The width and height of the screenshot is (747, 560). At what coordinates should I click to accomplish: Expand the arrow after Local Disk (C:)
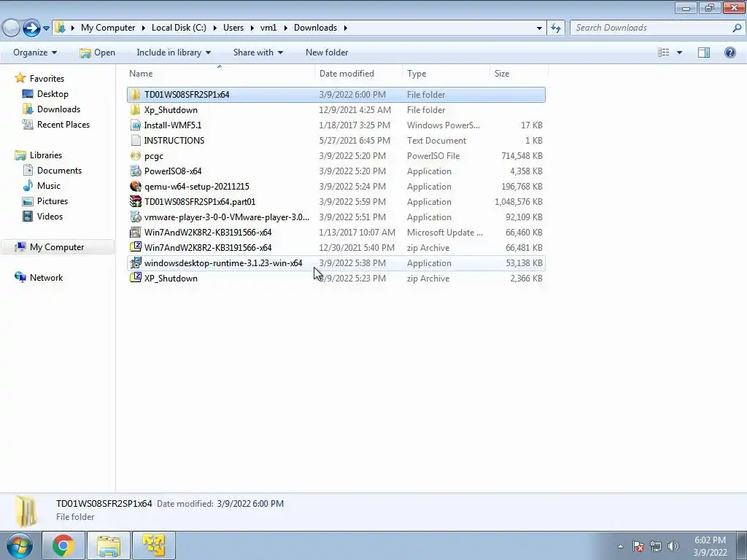point(215,28)
